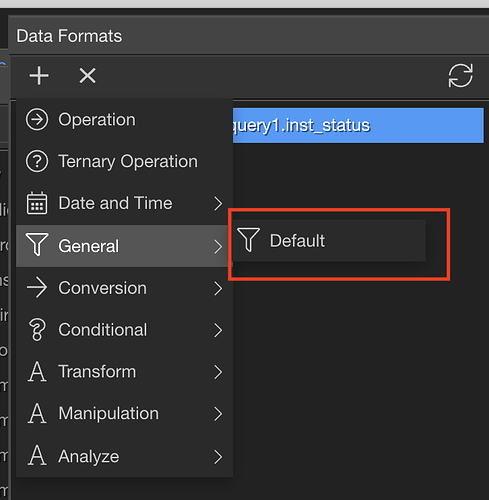This screenshot has width=489, height=500.
Task: Click the Data Formats panel title
Action: click(x=69, y=36)
